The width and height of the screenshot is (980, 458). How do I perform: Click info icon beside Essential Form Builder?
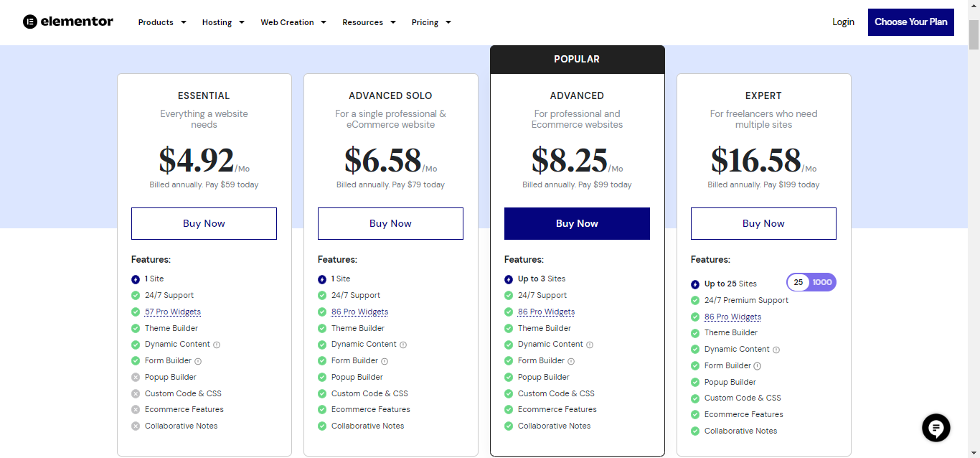[x=198, y=361]
